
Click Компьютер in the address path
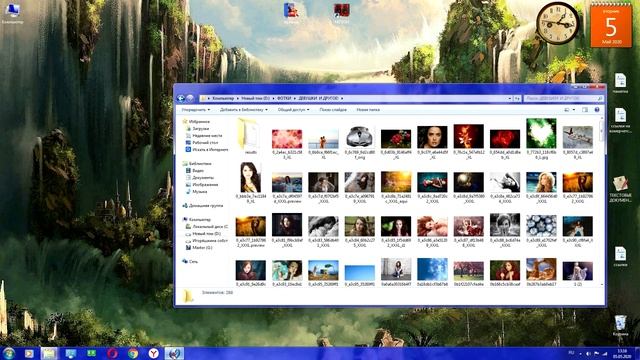point(223,98)
